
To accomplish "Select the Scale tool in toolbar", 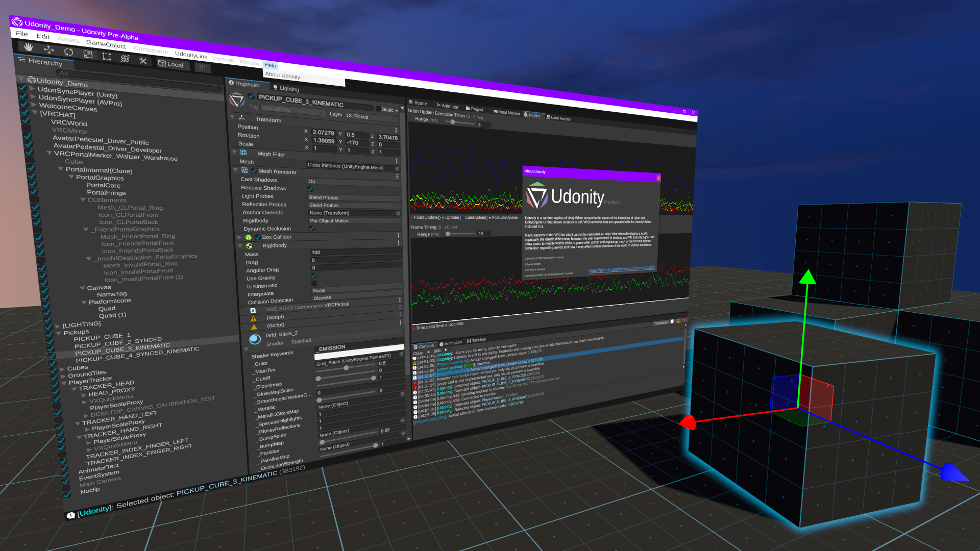I will [x=88, y=54].
